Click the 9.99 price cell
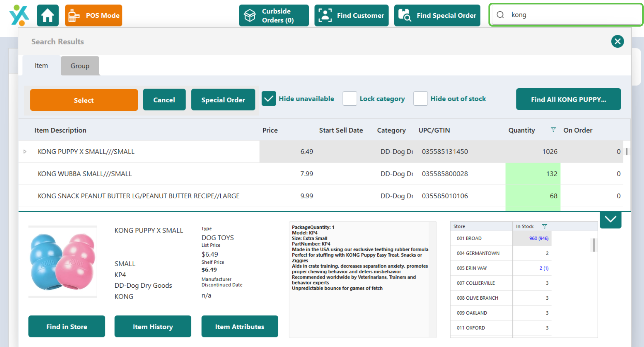The width and height of the screenshot is (644, 347). pyautogui.click(x=307, y=196)
